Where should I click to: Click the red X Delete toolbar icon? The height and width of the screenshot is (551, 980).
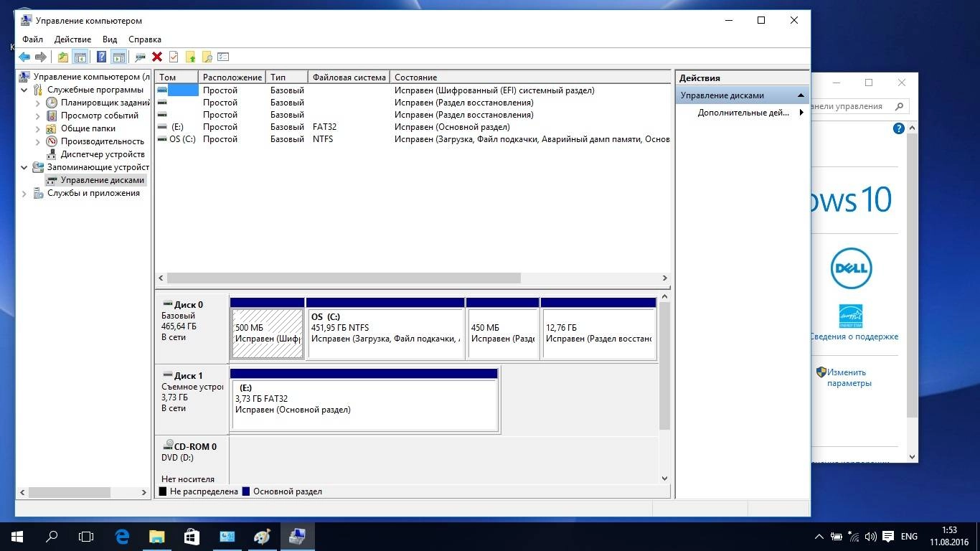[156, 57]
